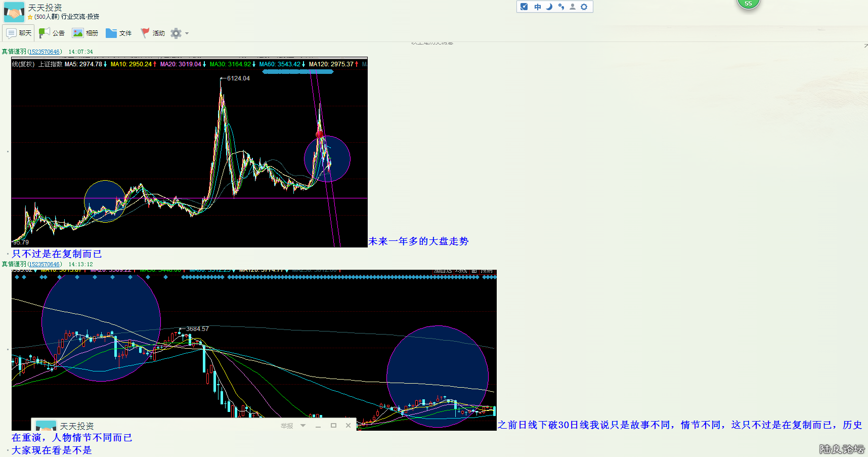Click the green 55 floating ball
Viewport: 868px width, 457px height.
(x=748, y=4)
